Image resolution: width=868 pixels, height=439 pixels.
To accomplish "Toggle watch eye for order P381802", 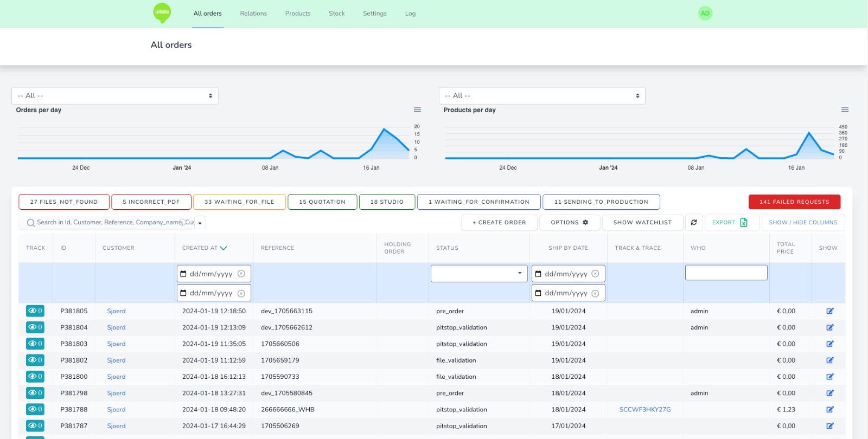I will point(35,360).
